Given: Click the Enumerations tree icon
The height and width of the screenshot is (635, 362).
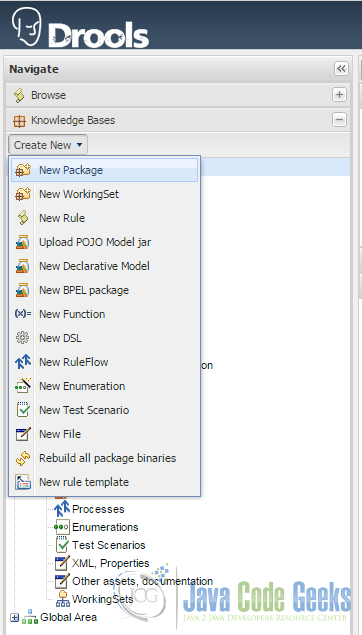Looking at the screenshot, I should pyautogui.click(x=62, y=527).
